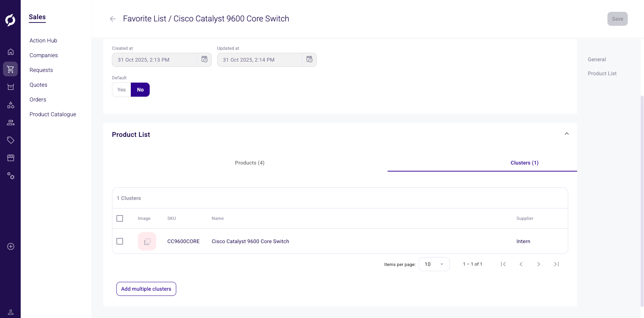Click the home icon in the left sidebar
The image size is (644, 318).
11,52
